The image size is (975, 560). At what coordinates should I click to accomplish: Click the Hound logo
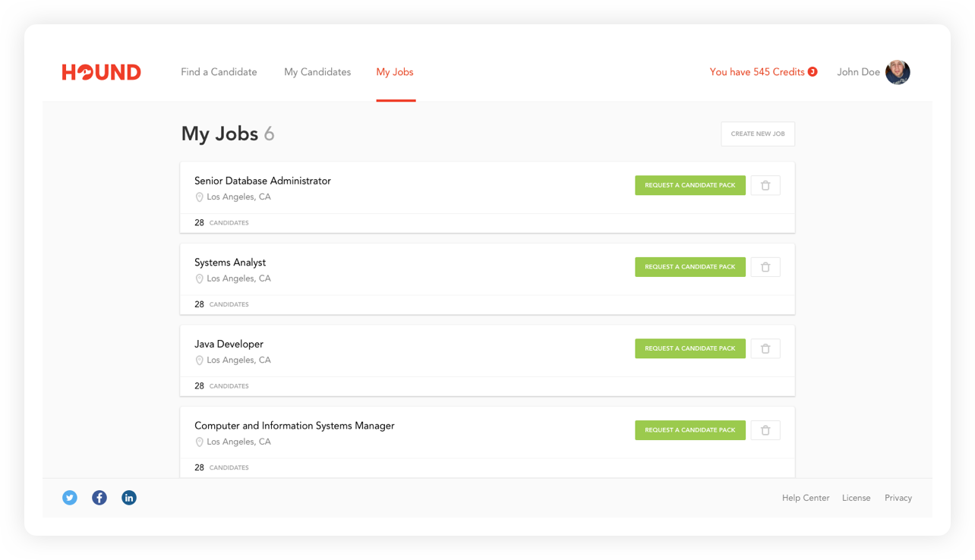[102, 72]
